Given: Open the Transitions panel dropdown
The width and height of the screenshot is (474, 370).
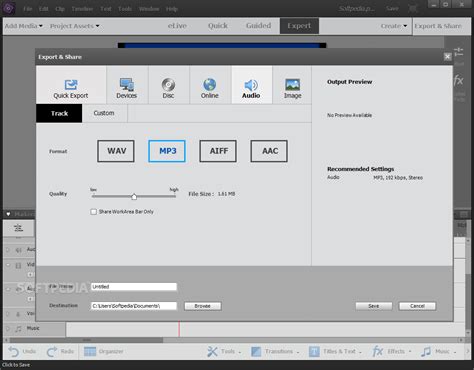Looking at the screenshot, I should [x=275, y=351].
